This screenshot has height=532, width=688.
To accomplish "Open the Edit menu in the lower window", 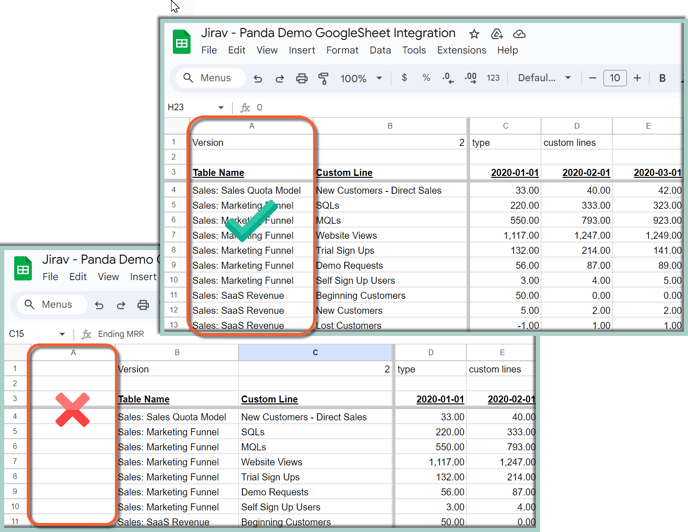I will [x=78, y=277].
